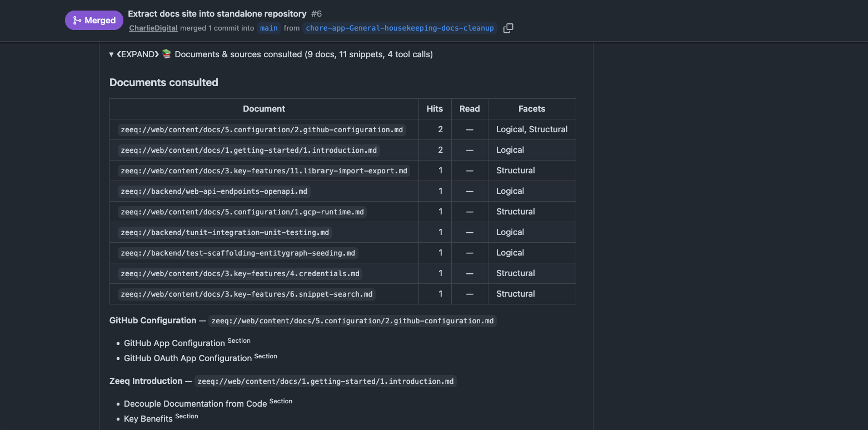Click the Hits column header

point(435,109)
